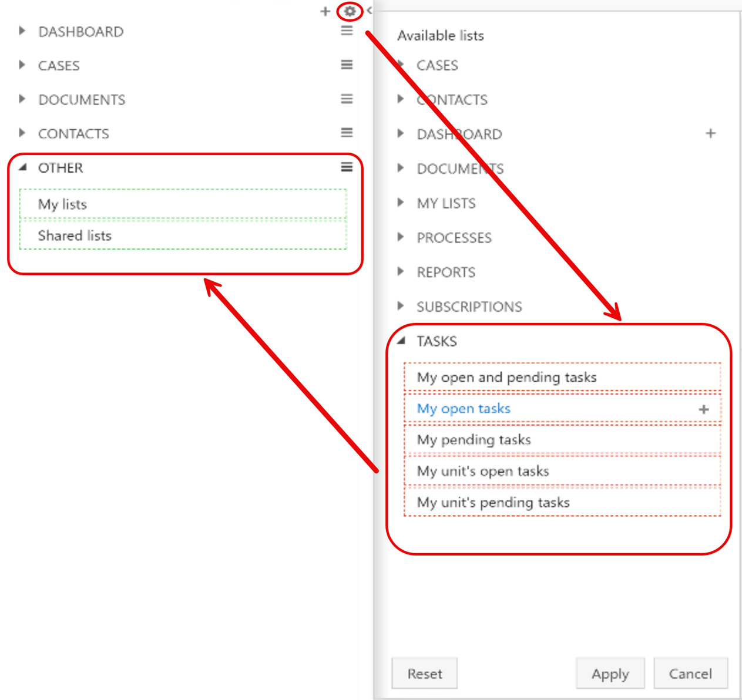The height and width of the screenshot is (700, 742).
Task: Click the OTHER section hamburger icon
Action: click(x=347, y=167)
